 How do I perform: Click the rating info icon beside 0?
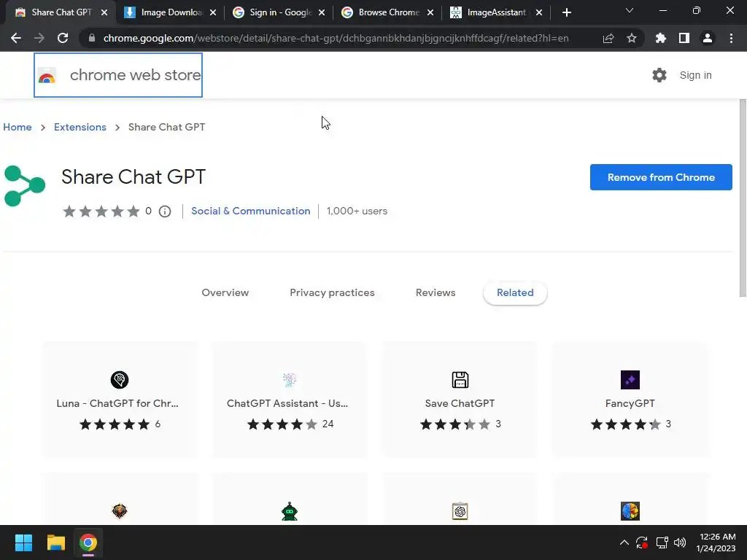(165, 211)
